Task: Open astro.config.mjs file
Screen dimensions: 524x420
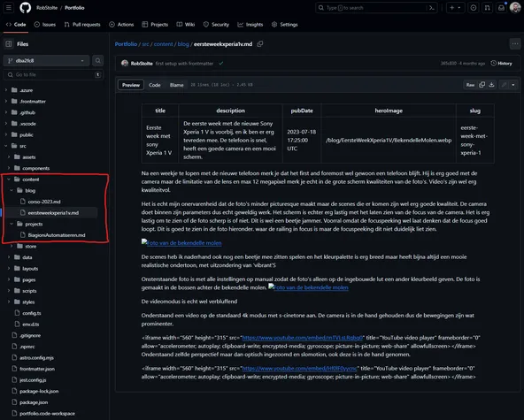Action: coord(36,357)
